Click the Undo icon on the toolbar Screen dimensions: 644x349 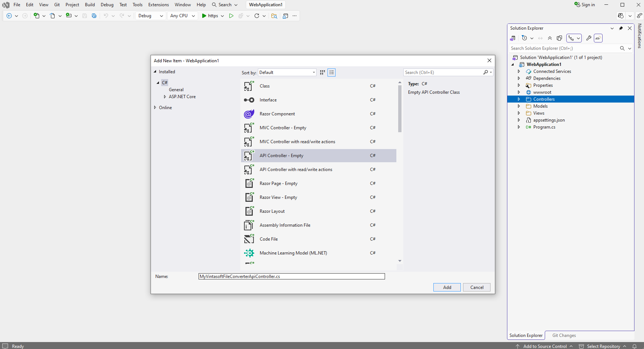[106, 16]
